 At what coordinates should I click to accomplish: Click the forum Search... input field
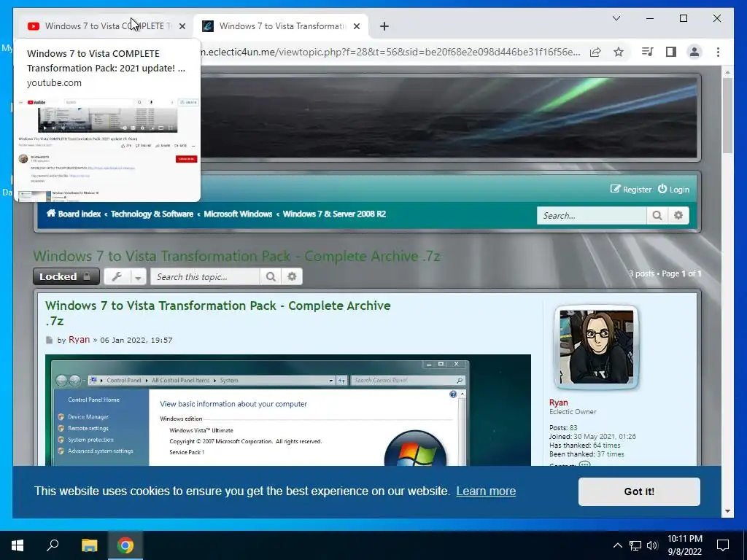(592, 215)
